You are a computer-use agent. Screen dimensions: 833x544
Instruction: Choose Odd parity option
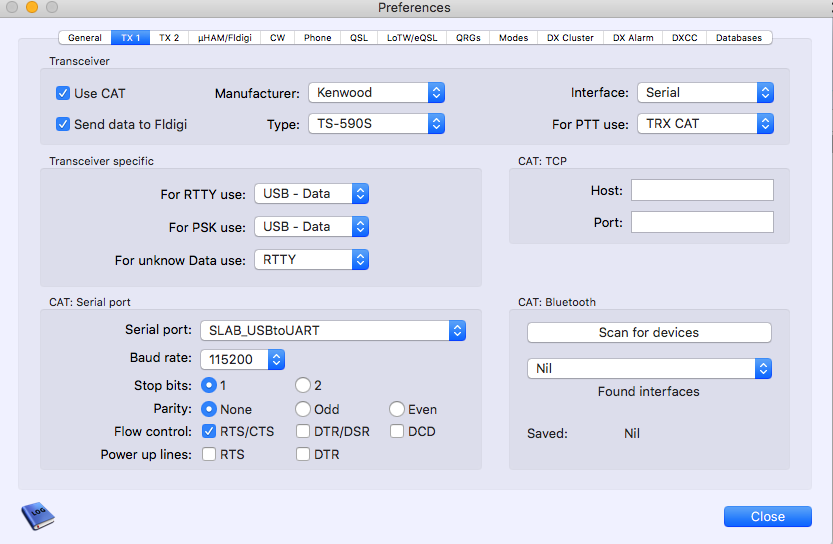point(303,409)
